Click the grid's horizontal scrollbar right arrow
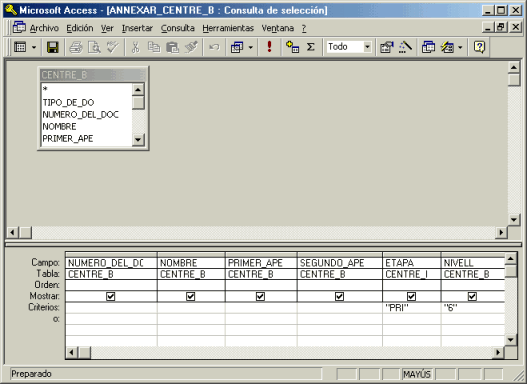The height and width of the screenshot is (384, 527). 498,352
